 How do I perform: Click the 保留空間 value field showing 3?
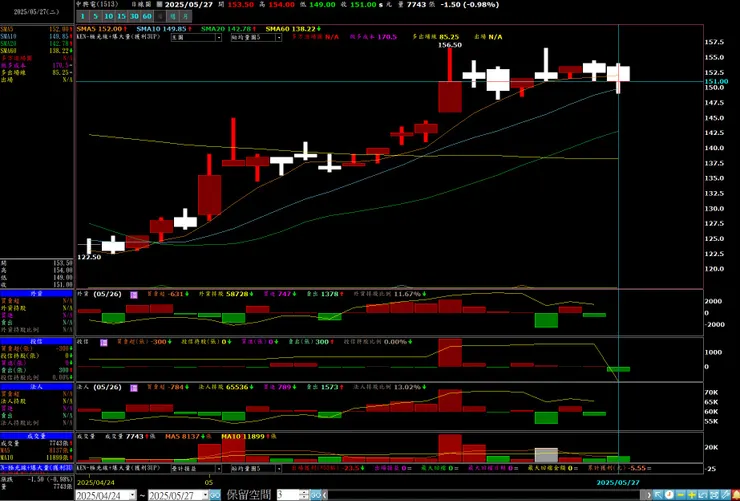pyautogui.click(x=288, y=495)
